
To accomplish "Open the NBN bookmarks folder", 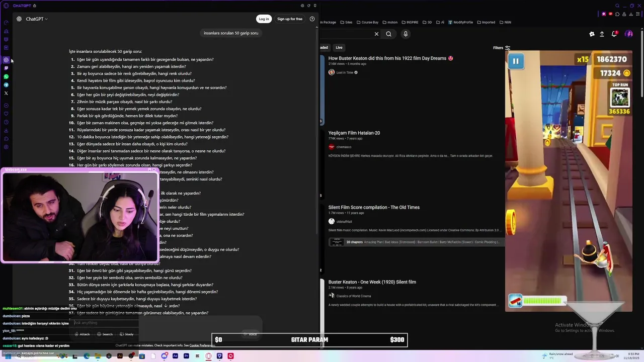I will (x=506, y=22).
